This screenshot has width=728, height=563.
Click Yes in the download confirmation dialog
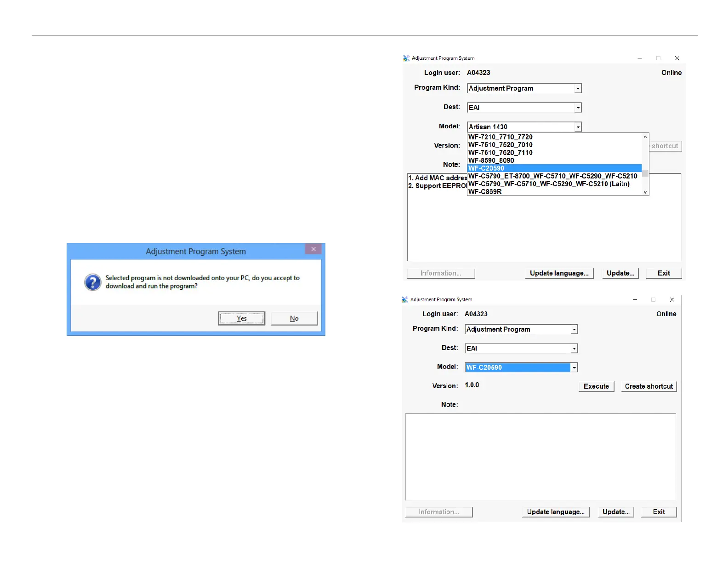[241, 318]
